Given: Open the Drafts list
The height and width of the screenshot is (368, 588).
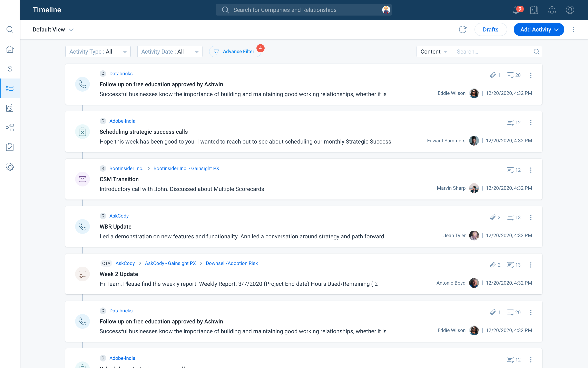Looking at the screenshot, I should (491, 29).
